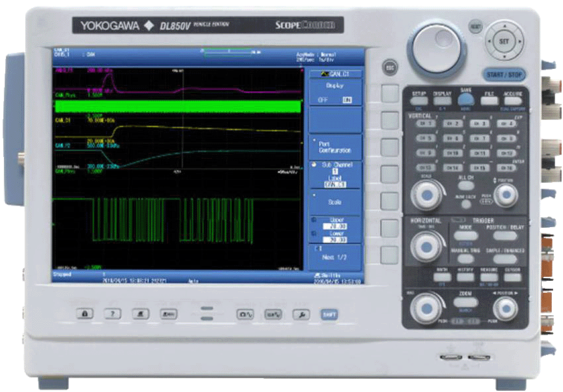Select channel CH10 key
The width and height of the screenshot is (563, 392).
click(x=452, y=153)
